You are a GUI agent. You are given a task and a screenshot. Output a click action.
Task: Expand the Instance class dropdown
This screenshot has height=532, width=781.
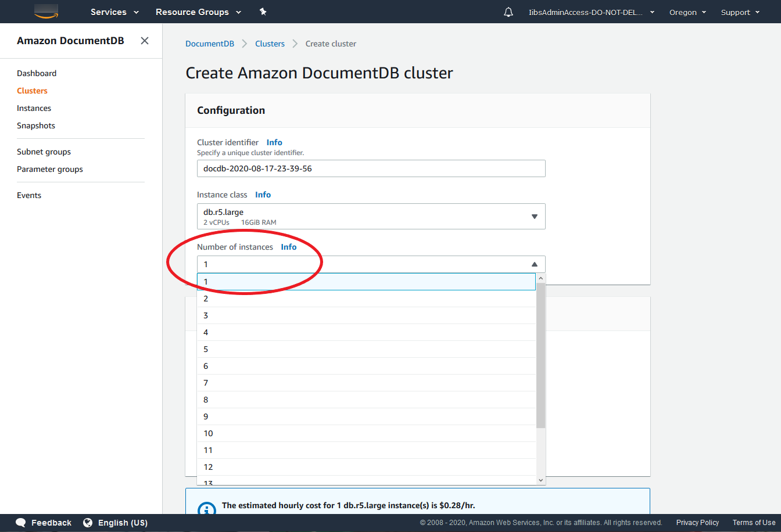[371, 216]
